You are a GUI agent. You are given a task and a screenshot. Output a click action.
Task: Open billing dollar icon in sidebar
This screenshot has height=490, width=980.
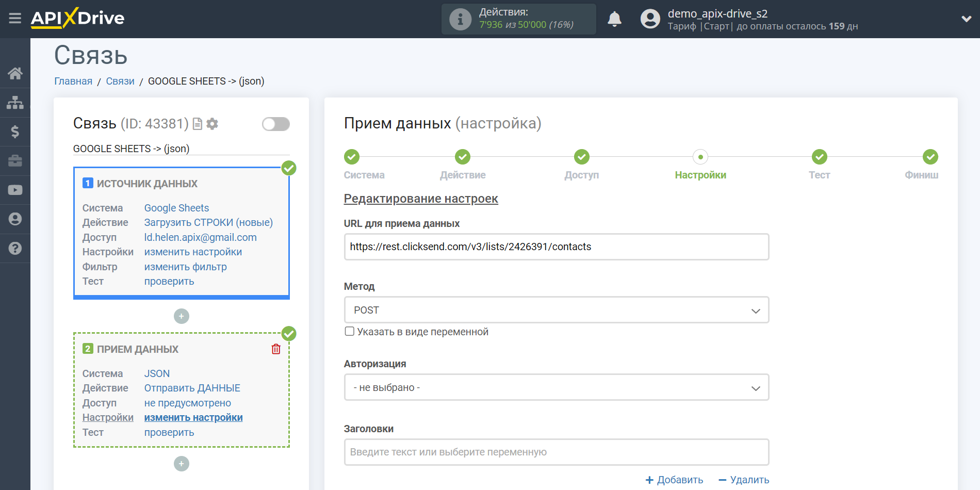click(x=15, y=132)
